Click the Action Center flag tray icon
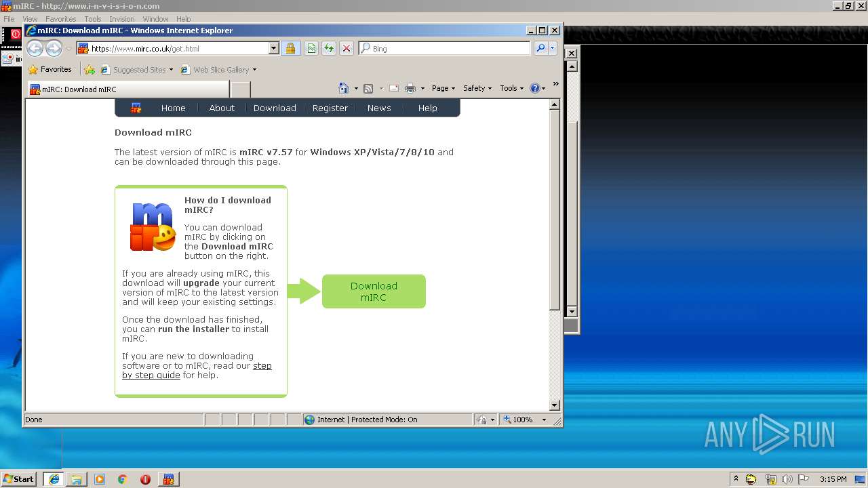Viewport: 868px width, 488px height. (x=804, y=479)
